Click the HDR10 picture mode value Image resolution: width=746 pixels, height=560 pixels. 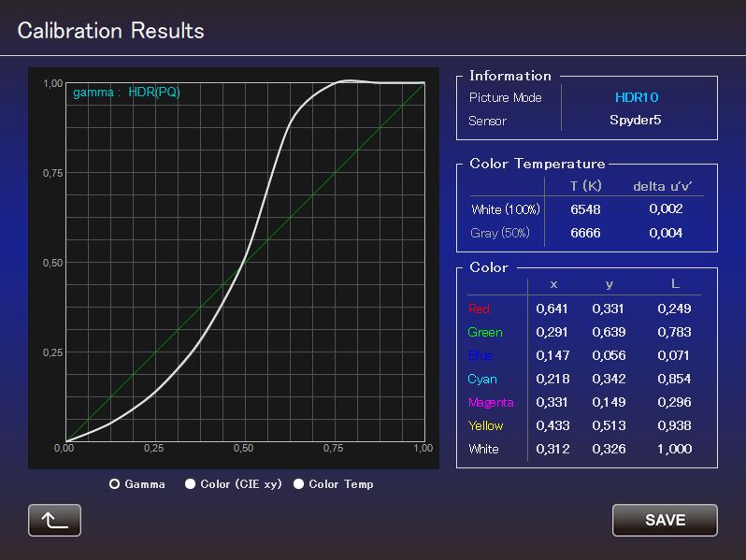[x=637, y=97]
